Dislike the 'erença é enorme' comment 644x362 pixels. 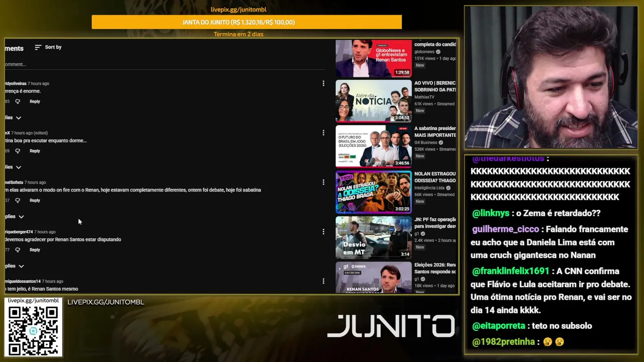[18, 102]
